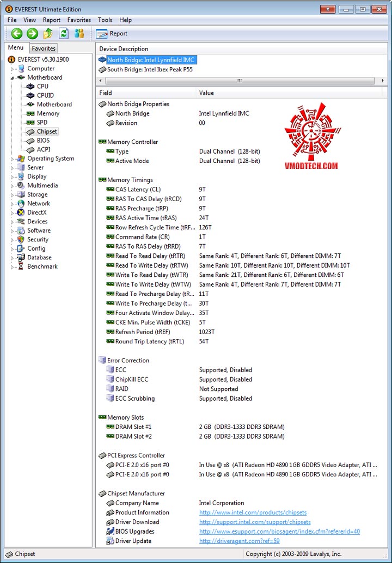The height and width of the screenshot is (563, 392).
Task: Select the BIOS item icon
Action: [x=30, y=141]
